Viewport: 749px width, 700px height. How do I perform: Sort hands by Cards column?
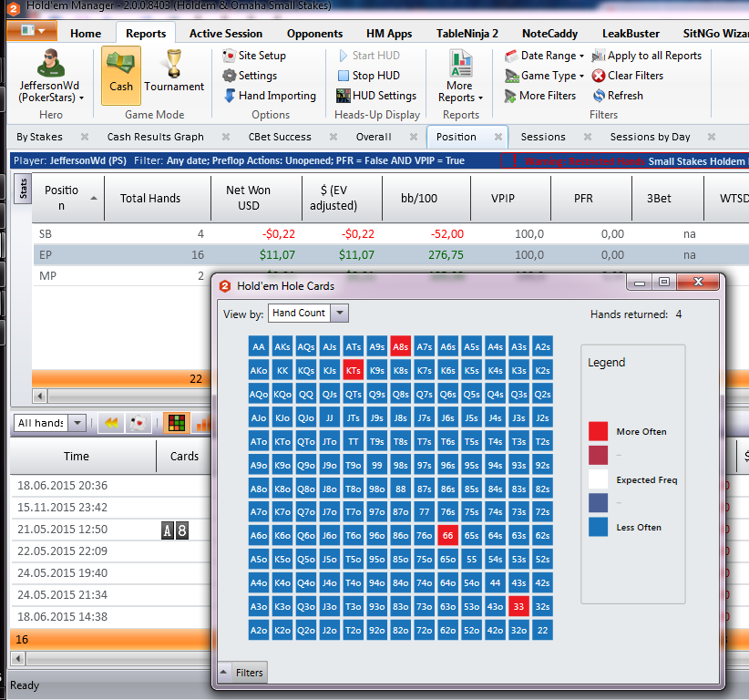pos(184,457)
